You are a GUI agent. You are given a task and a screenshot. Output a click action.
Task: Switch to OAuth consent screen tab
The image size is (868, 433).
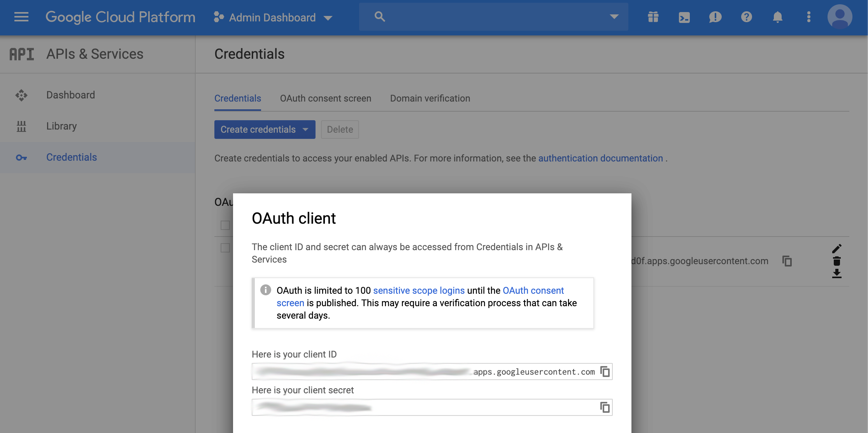coord(326,99)
